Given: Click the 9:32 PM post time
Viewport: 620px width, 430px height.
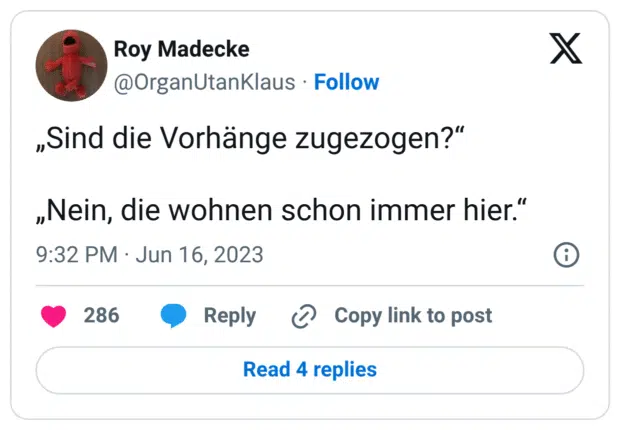Looking at the screenshot, I should tap(76, 255).
